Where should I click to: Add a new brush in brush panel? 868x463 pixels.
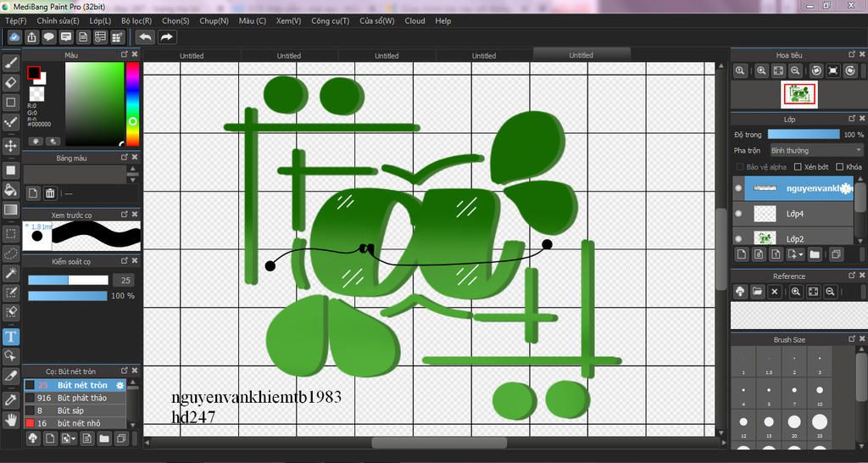50,438
